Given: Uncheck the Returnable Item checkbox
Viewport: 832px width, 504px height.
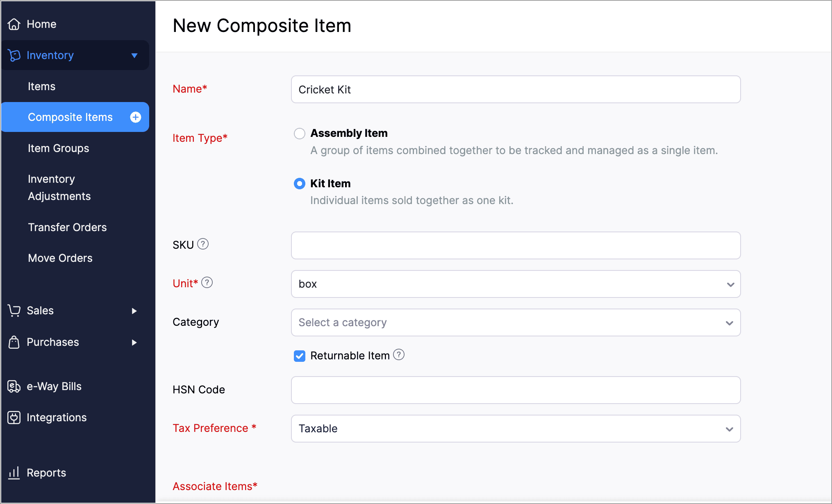Looking at the screenshot, I should 300,356.
